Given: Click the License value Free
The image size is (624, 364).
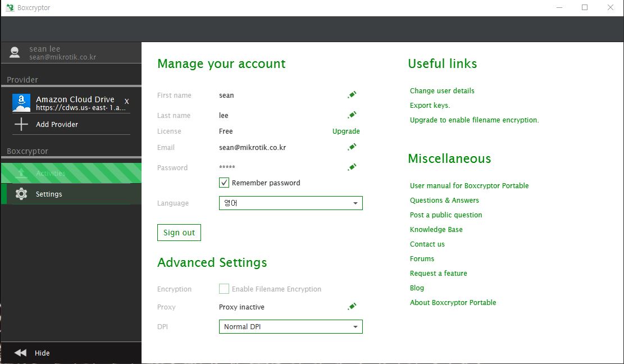Looking at the screenshot, I should tap(226, 131).
